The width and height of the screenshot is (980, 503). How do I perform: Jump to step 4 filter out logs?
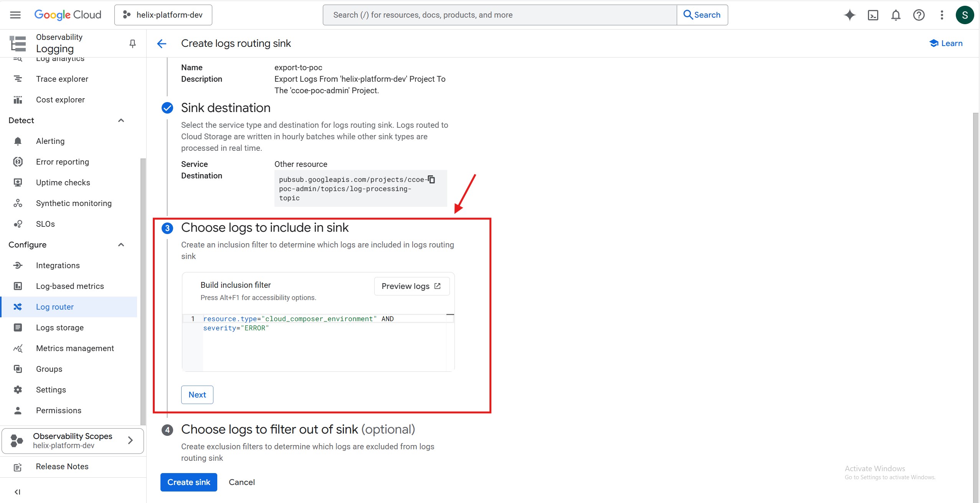click(x=298, y=429)
